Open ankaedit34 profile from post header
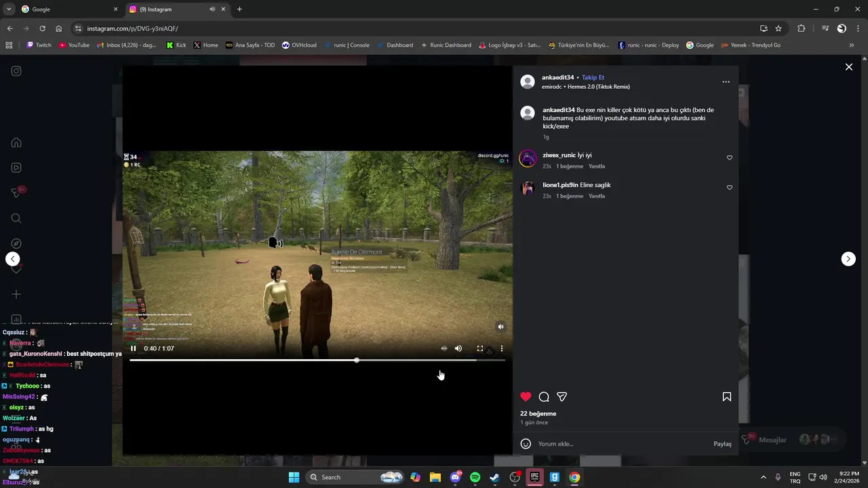The height and width of the screenshot is (488, 868). coord(557,77)
